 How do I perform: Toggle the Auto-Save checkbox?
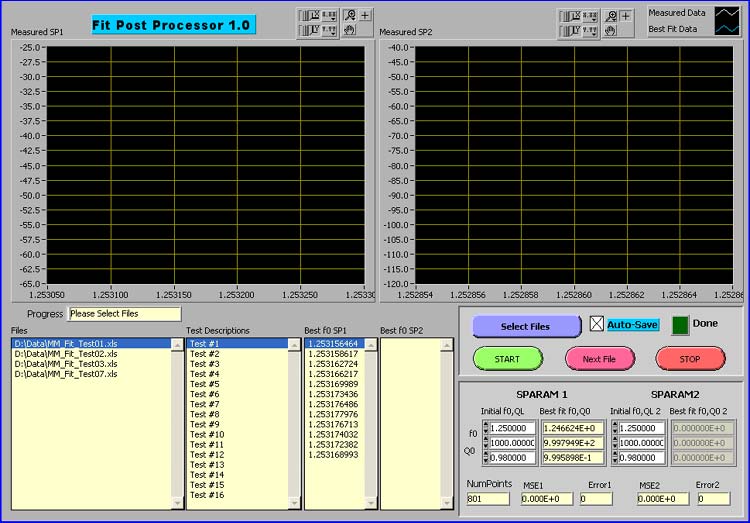[x=597, y=324]
